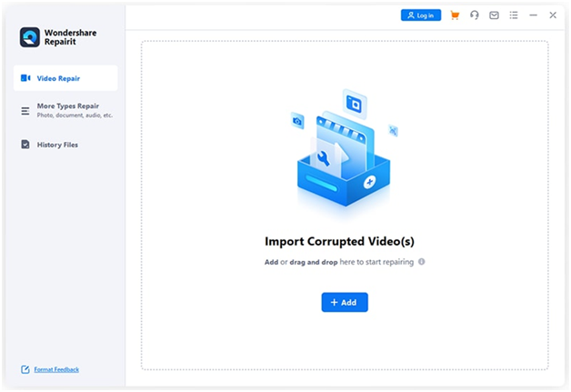Open the list menu in the title bar

point(514,15)
